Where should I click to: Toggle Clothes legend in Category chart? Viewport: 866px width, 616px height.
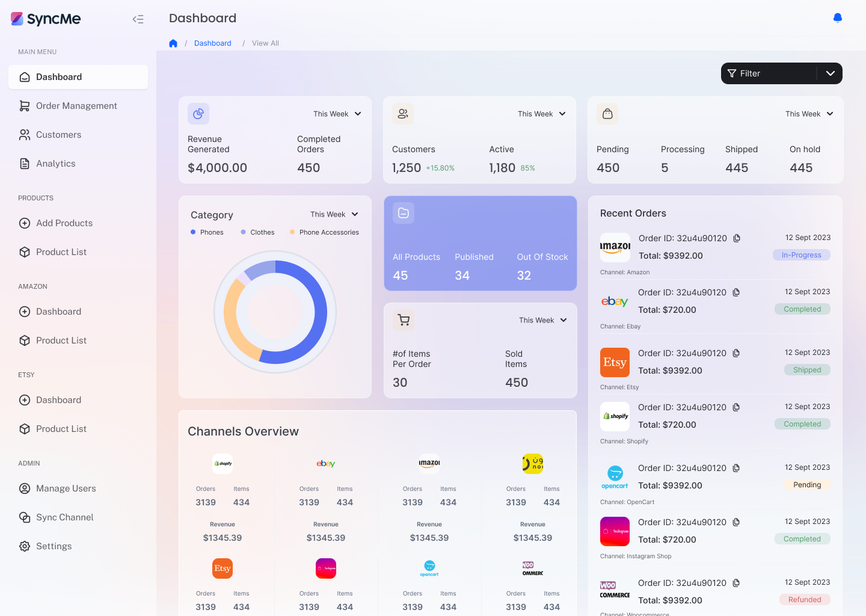pos(257,232)
